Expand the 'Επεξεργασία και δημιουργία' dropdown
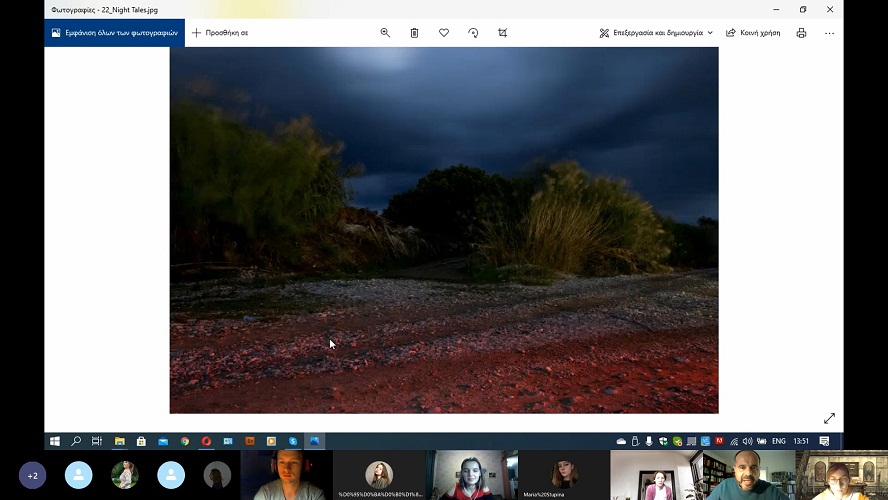The image size is (888, 500). pyautogui.click(x=656, y=33)
